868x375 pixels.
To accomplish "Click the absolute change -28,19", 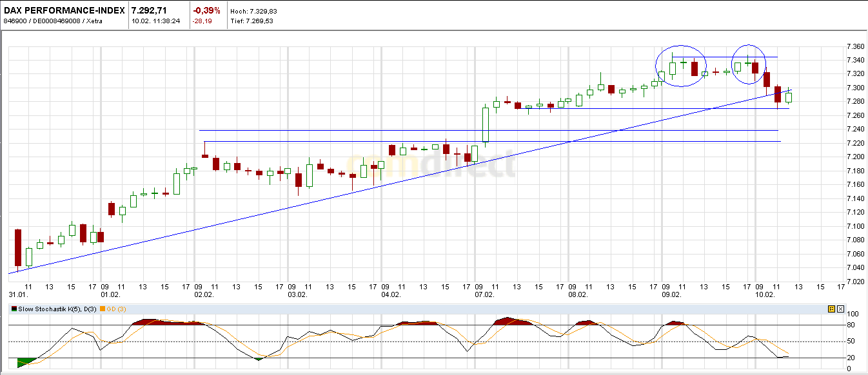I will pyautogui.click(x=201, y=21).
